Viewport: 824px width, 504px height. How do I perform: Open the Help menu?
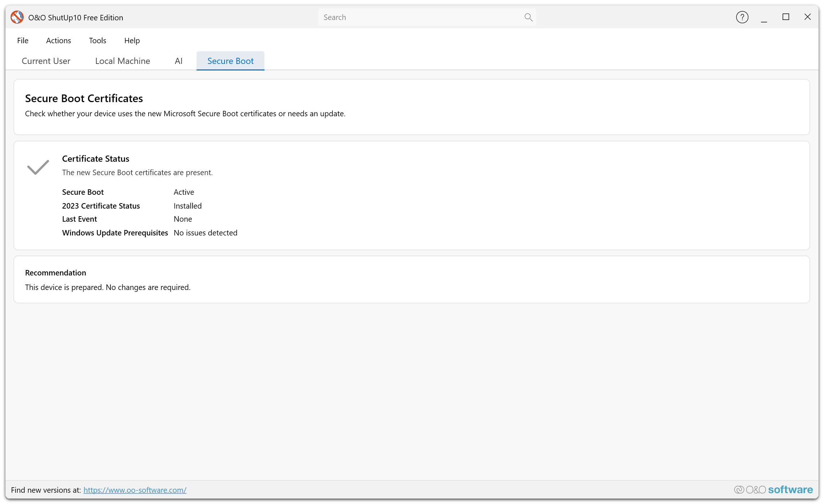(x=132, y=40)
